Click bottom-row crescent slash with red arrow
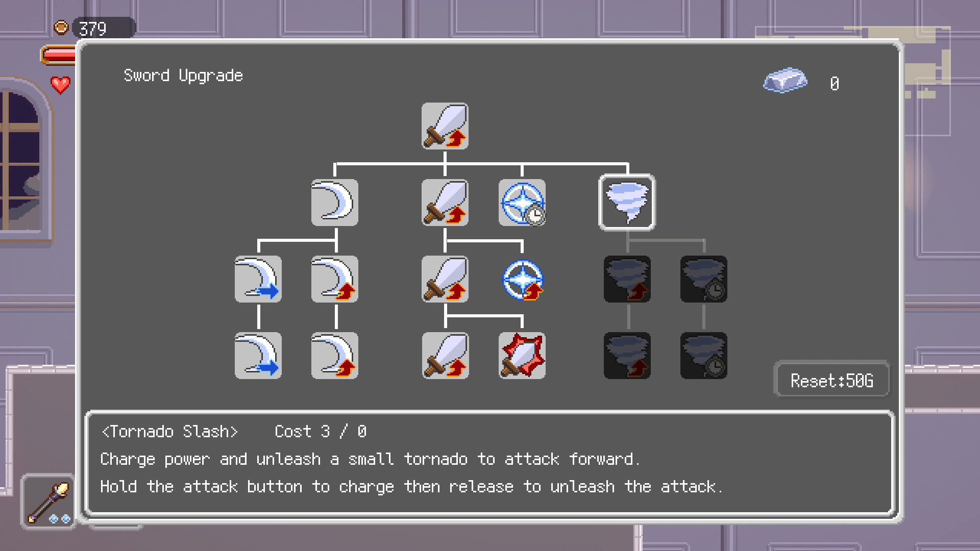 (x=334, y=356)
